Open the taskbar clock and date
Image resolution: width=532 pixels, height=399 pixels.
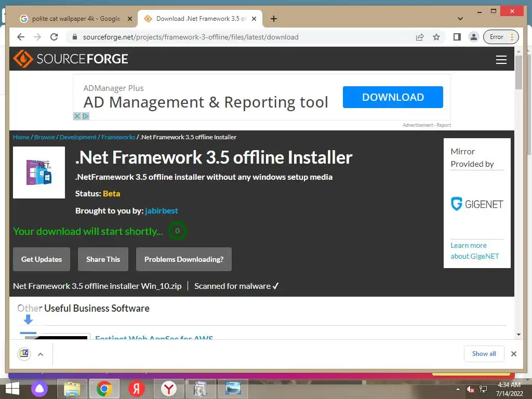tap(509, 389)
